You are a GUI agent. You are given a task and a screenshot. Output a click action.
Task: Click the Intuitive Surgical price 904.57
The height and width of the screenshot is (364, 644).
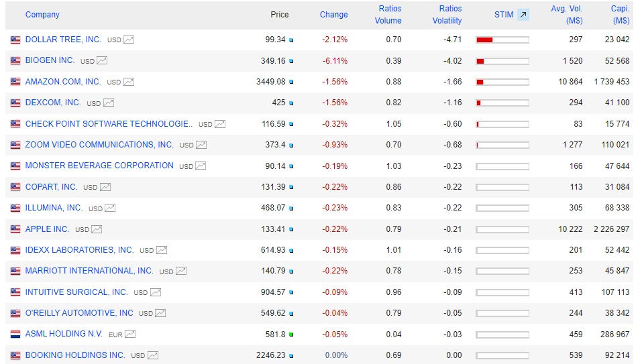pyautogui.click(x=273, y=292)
